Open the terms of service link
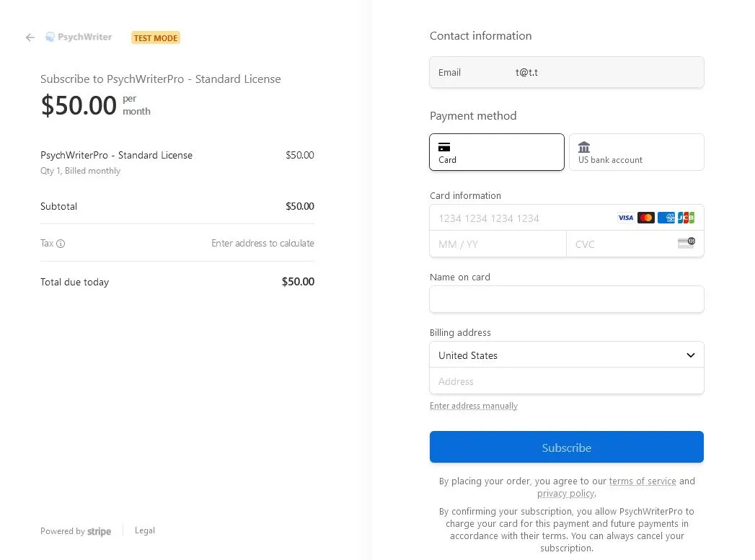755x560 pixels. pyautogui.click(x=643, y=481)
